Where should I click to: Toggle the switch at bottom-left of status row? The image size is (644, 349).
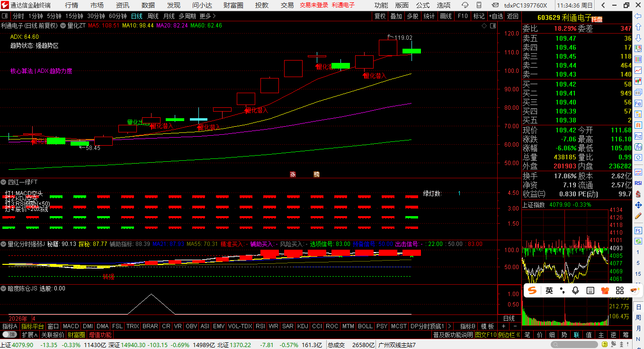point(9,334)
